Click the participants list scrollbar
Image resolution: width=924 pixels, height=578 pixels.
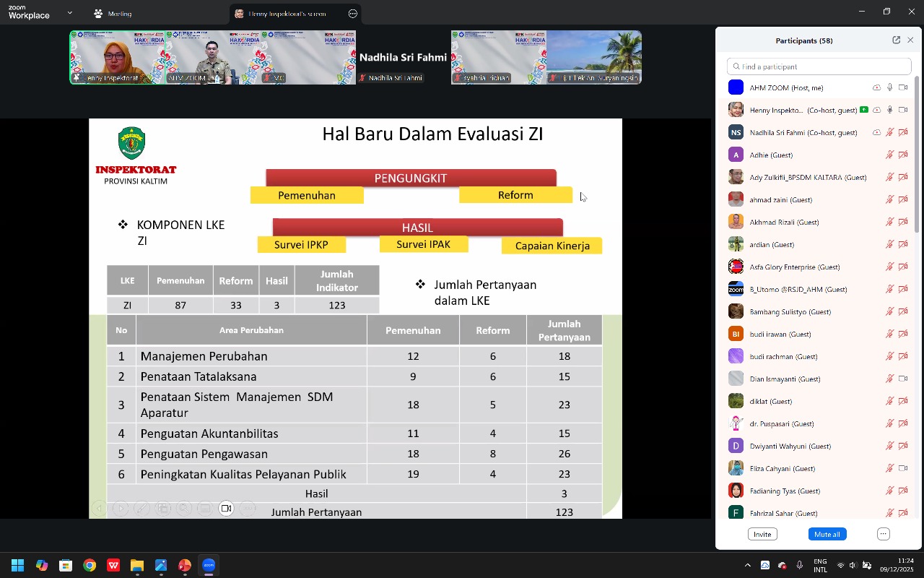[917, 159]
